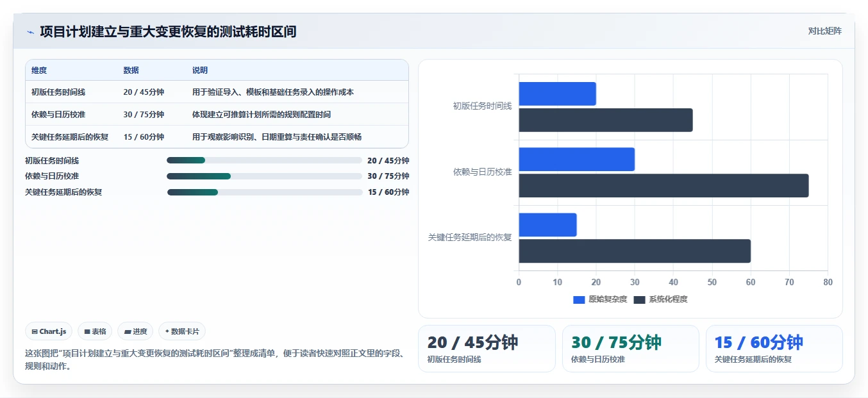
Task: Open the 30 / 75分钟 data card
Action: (x=631, y=349)
